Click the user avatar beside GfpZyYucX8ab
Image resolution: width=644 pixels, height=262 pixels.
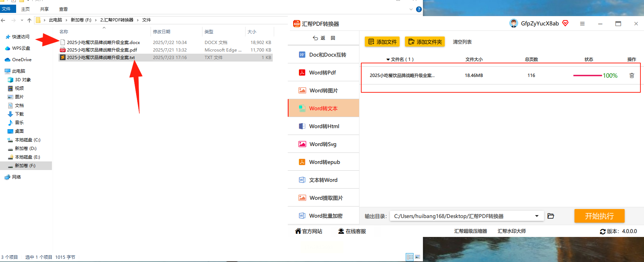(514, 23)
